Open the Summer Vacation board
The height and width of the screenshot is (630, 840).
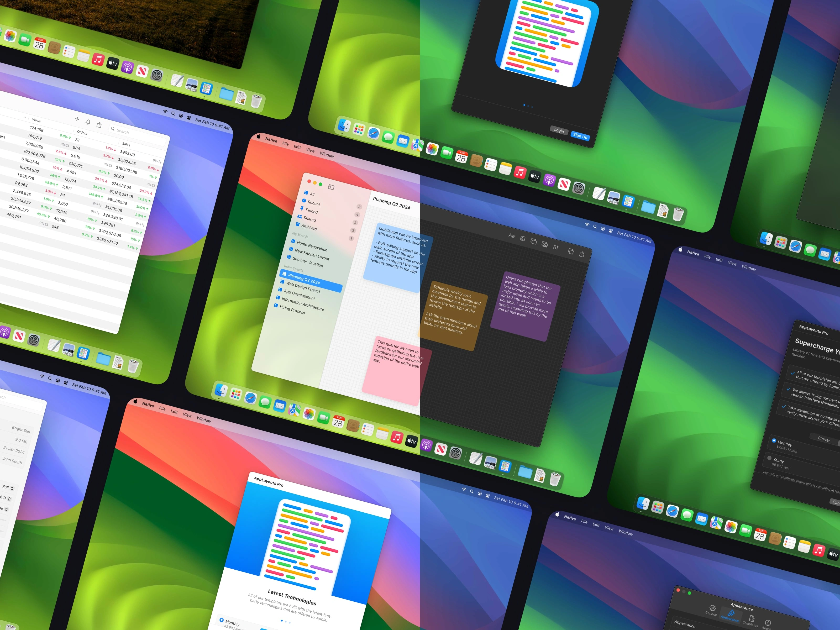pyautogui.click(x=308, y=262)
